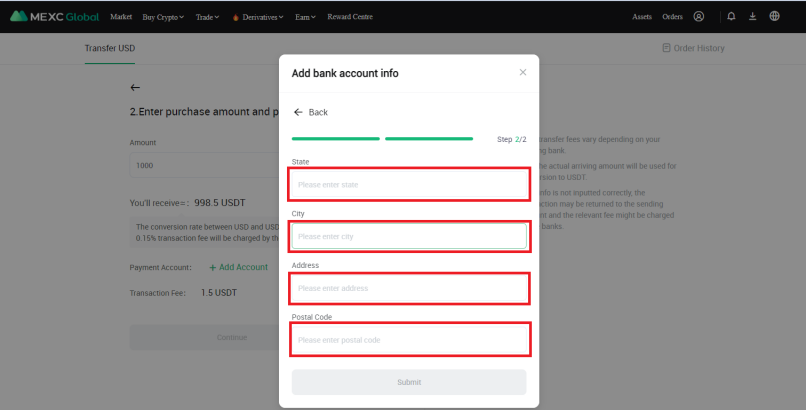Open the user profile icon

tap(698, 17)
